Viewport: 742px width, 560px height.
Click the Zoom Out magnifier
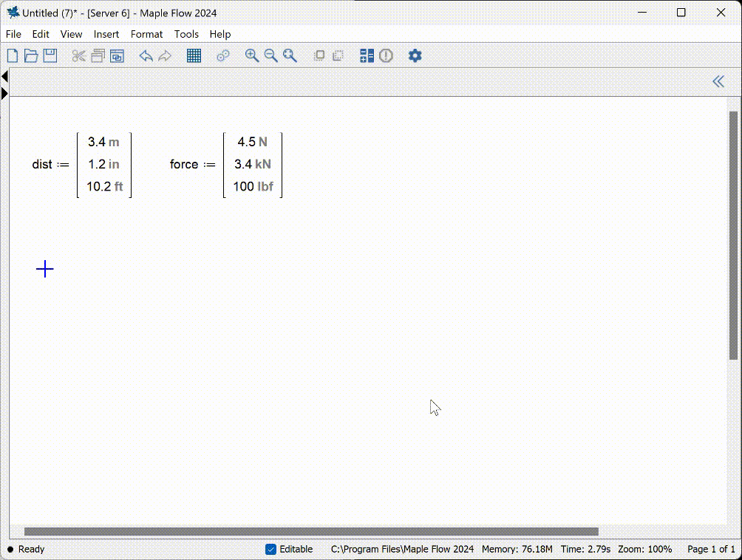pos(271,56)
